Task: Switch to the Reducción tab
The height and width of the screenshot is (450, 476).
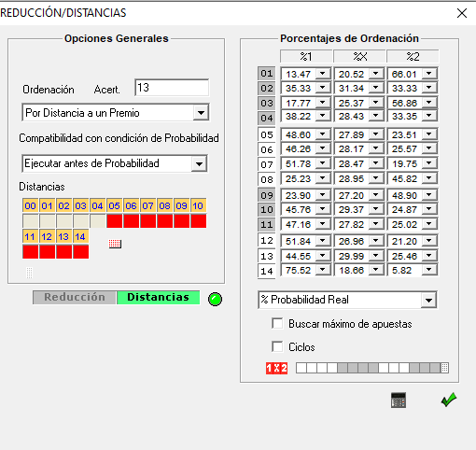Action: [x=75, y=298]
